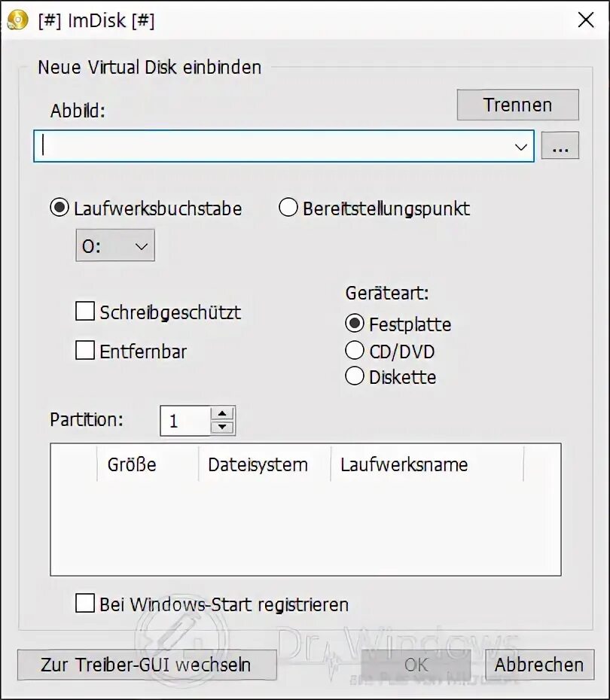Sort by the Laufwerksname column header

[427, 464]
